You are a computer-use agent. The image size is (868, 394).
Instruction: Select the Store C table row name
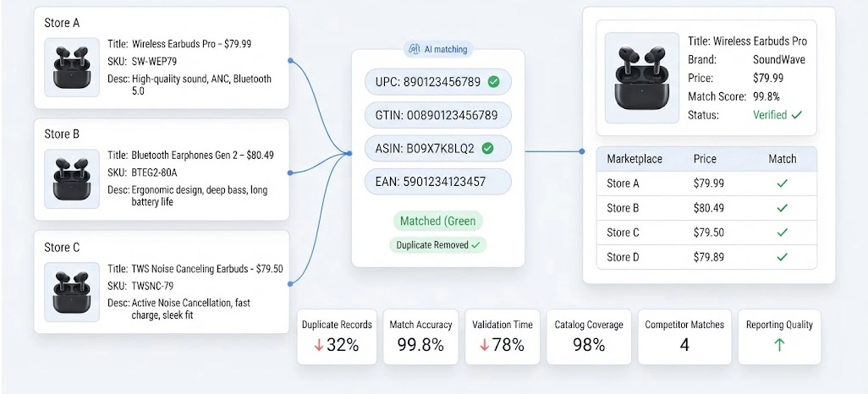[623, 233]
